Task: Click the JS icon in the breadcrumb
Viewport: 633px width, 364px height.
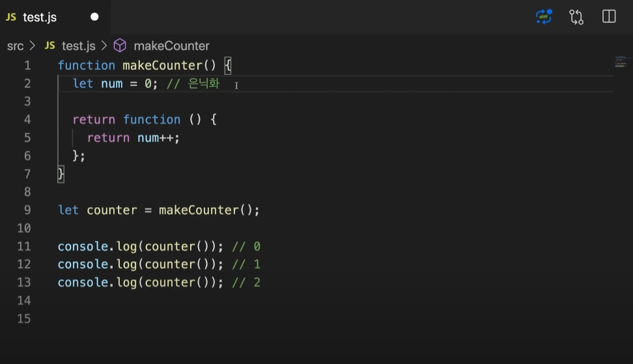Action: point(49,46)
